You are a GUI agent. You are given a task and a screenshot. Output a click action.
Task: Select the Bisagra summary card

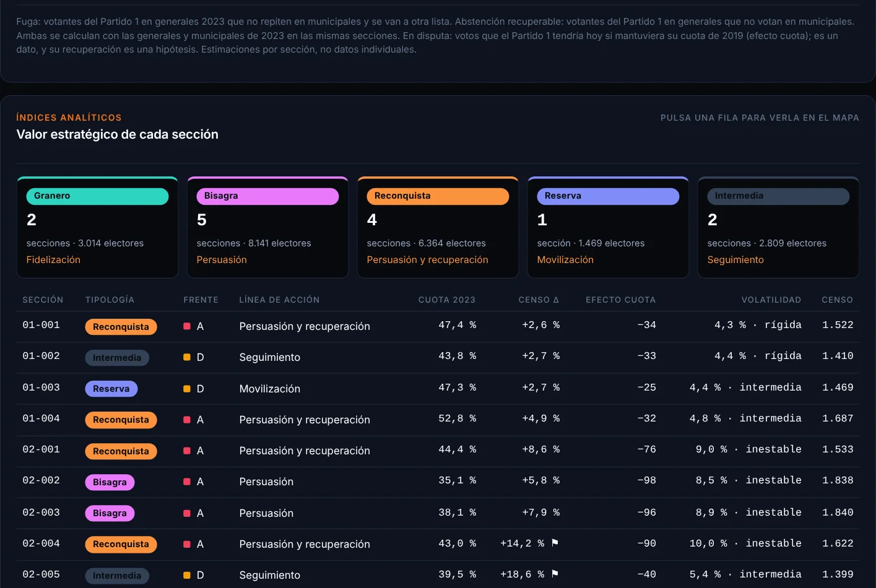(268, 227)
